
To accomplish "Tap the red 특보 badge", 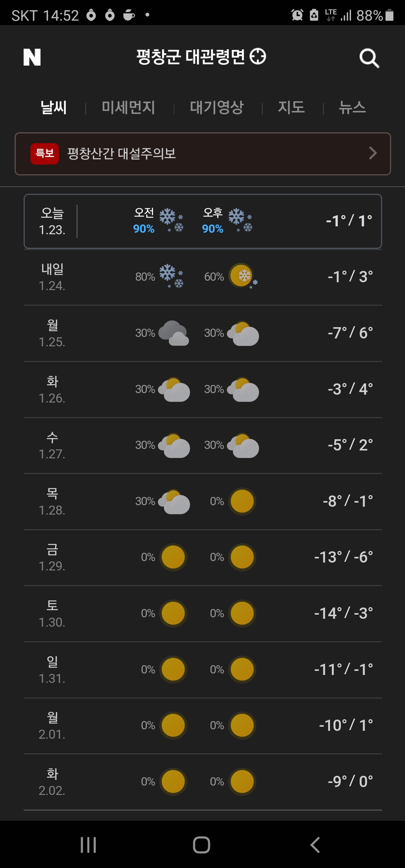I will pos(45,154).
